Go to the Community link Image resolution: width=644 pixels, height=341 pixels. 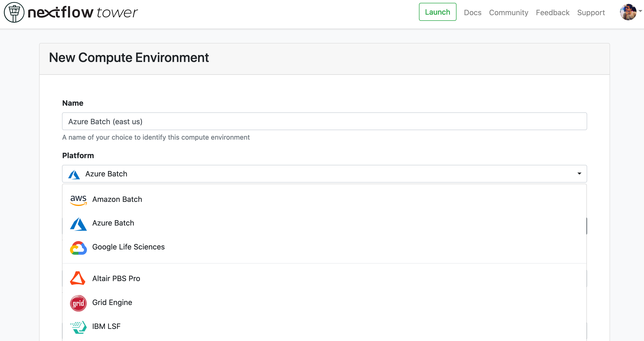pyautogui.click(x=508, y=12)
